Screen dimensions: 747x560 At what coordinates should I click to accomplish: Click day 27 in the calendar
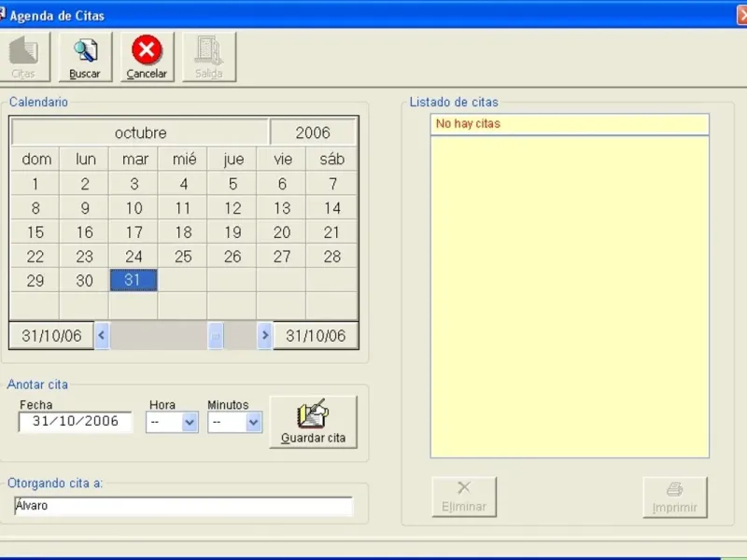[x=282, y=256]
